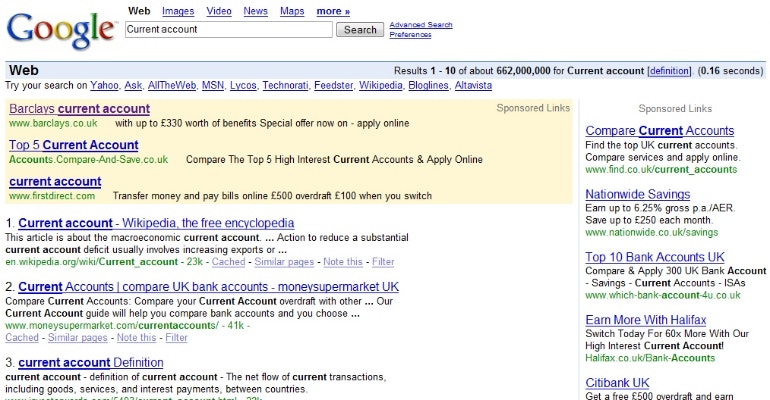The height and width of the screenshot is (400, 770).
Task: View Cached version of Wikipedia result
Action: [228, 261]
